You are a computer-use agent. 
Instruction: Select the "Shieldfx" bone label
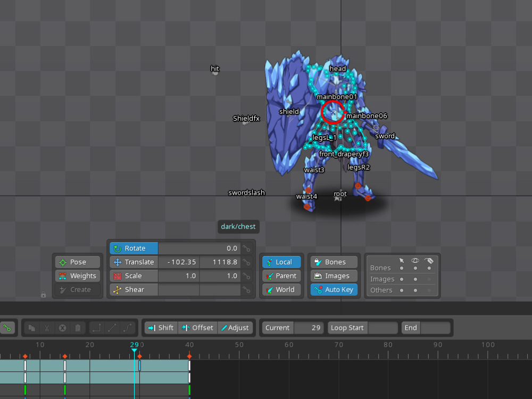(x=246, y=119)
